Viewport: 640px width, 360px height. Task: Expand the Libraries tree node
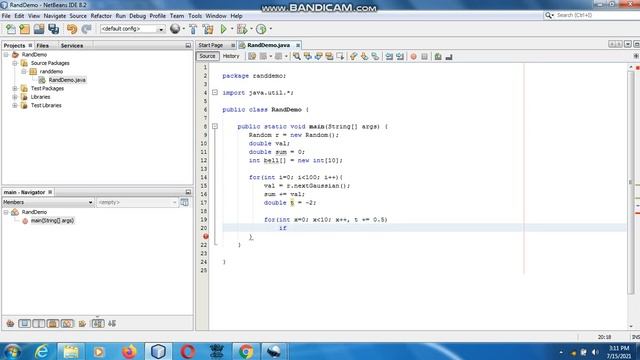(15, 97)
